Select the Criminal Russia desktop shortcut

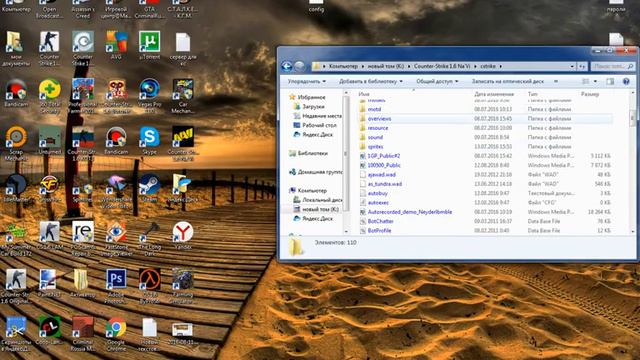[83, 334]
